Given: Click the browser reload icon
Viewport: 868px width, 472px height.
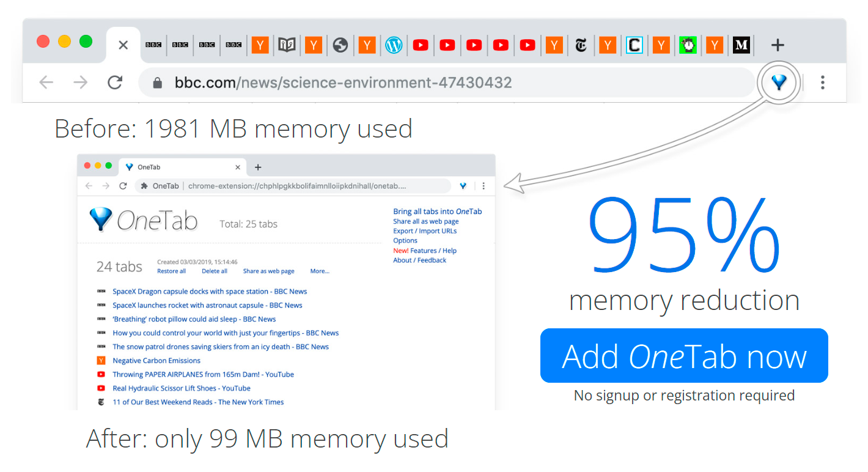Looking at the screenshot, I should (x=115, y=83).
